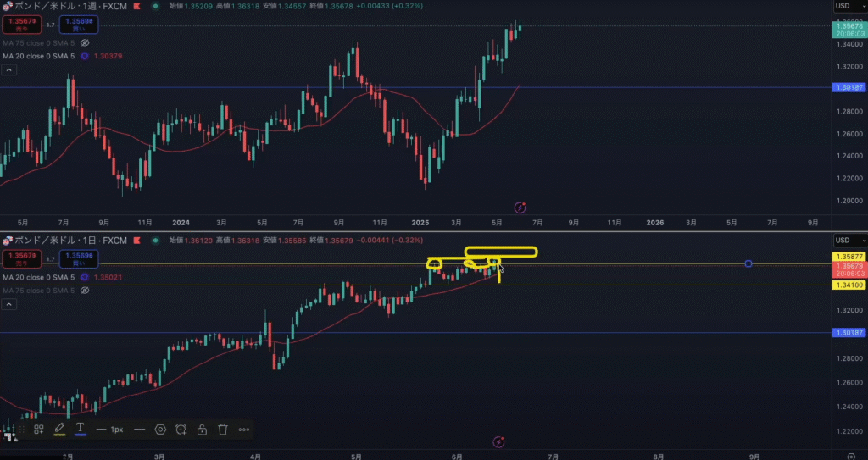
Task: Click 2025 year label on weekly time axis
Action: point(420,223)
